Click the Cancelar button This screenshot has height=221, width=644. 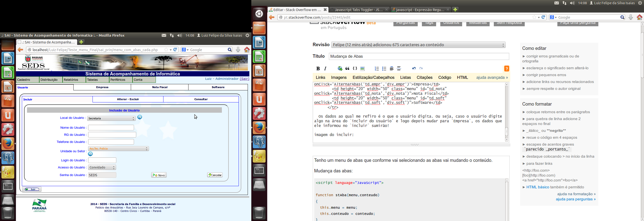(215, 175)
